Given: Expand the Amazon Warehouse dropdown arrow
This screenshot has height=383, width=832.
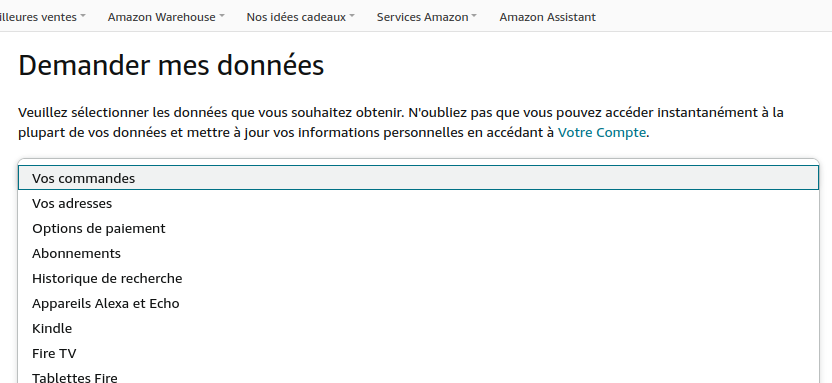Looking at the screenshot, I should pos(222,16).
